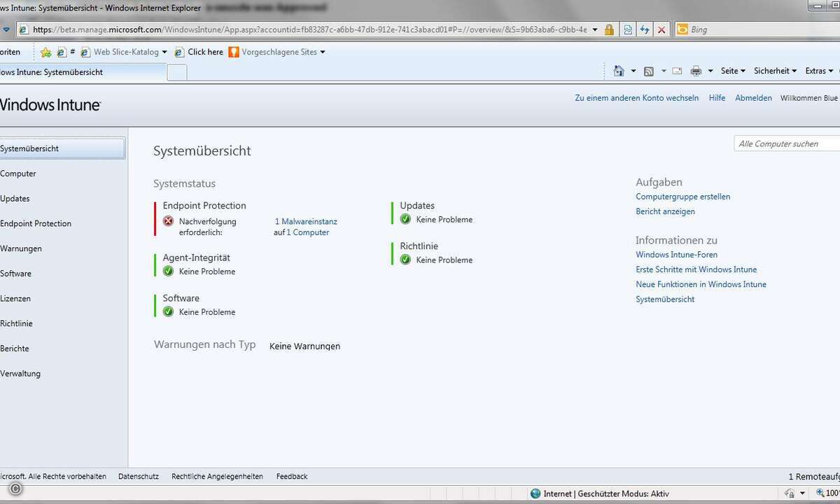Click the Datenschutz footer link
840x504 pixels.
139,476
